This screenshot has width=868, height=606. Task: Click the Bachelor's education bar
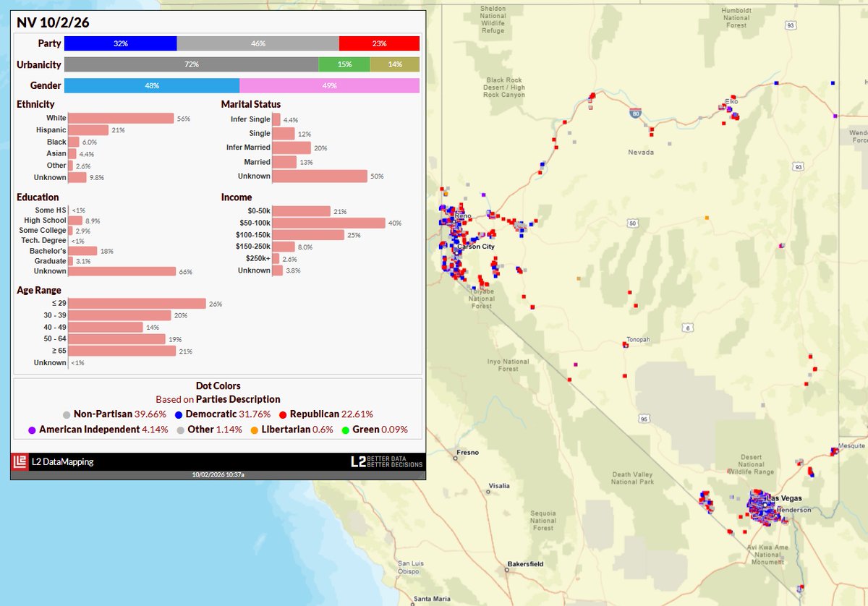pyautogui.click(x=82, y=251)
